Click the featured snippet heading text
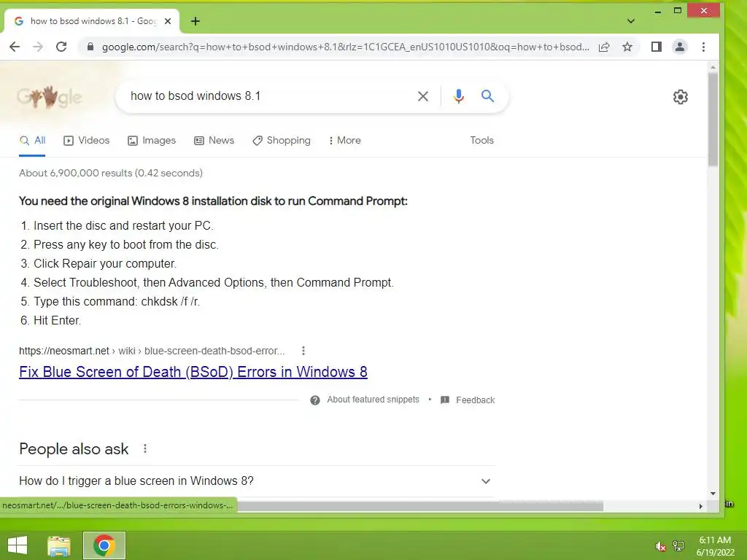 (x=214, y=201)
